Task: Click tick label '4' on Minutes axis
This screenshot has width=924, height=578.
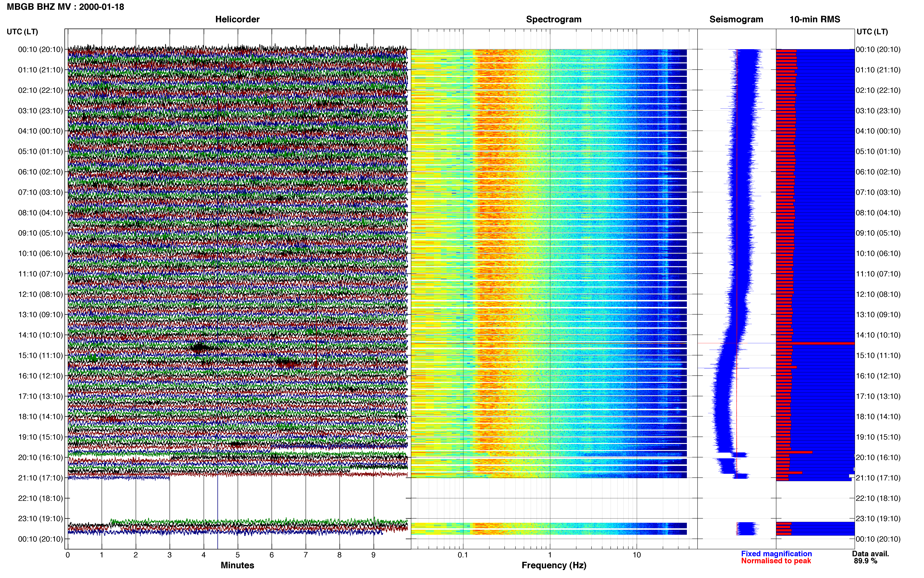Action: (204, 555)
